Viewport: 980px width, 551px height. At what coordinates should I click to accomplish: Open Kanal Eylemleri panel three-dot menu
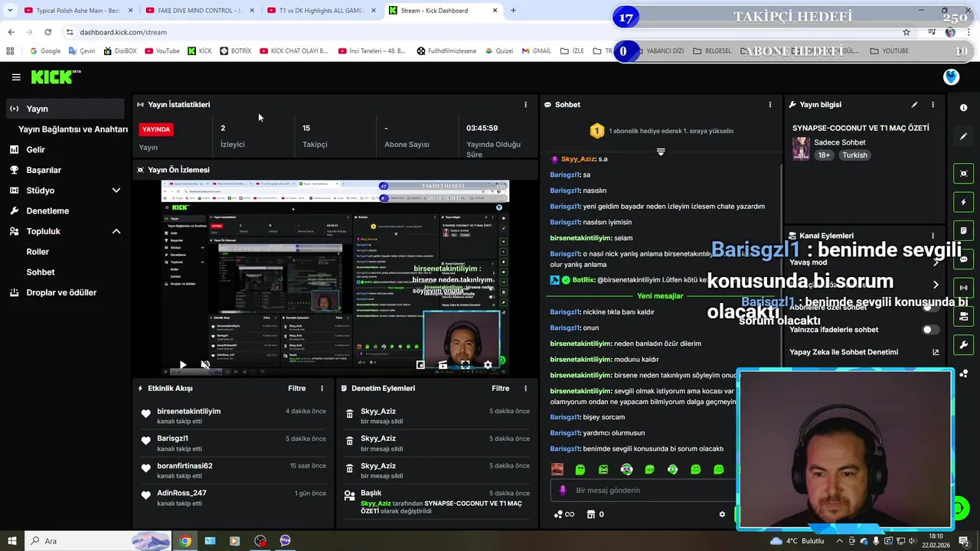[933, 236]
